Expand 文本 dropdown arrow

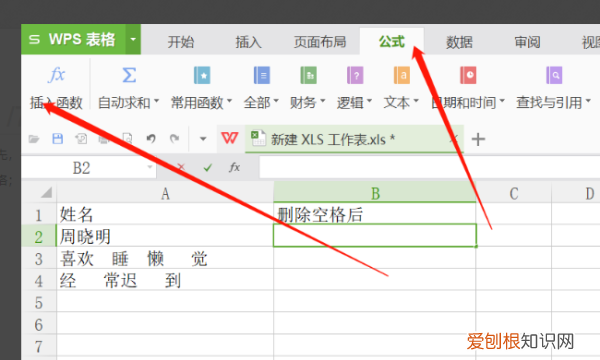click(x=416, y=101)
